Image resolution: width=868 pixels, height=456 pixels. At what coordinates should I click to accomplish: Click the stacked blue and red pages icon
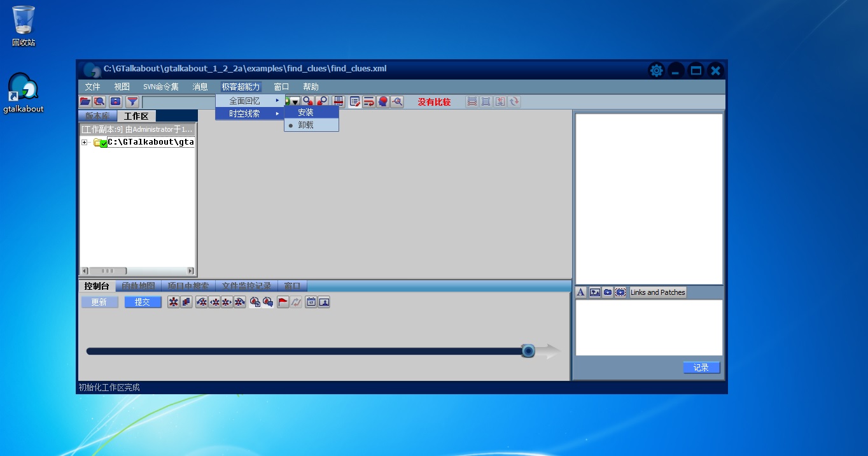coord(186,302)
